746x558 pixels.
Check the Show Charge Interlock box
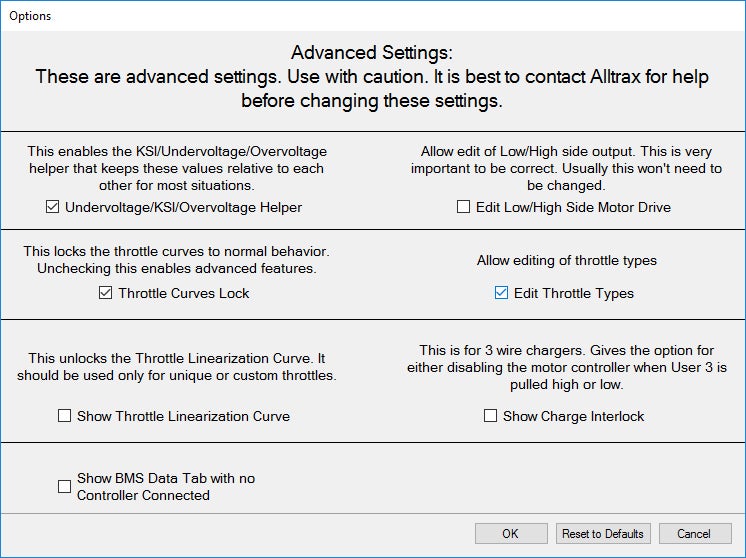coord(490,416)
